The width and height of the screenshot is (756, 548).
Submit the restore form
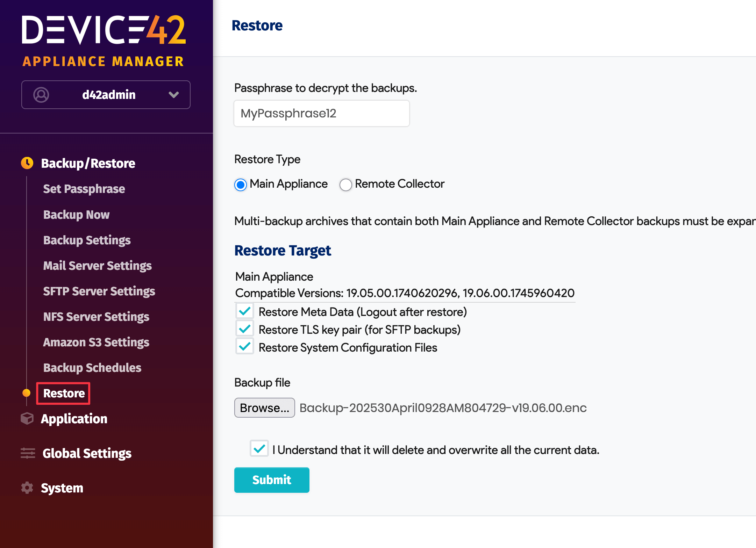(x=272, y=480)
